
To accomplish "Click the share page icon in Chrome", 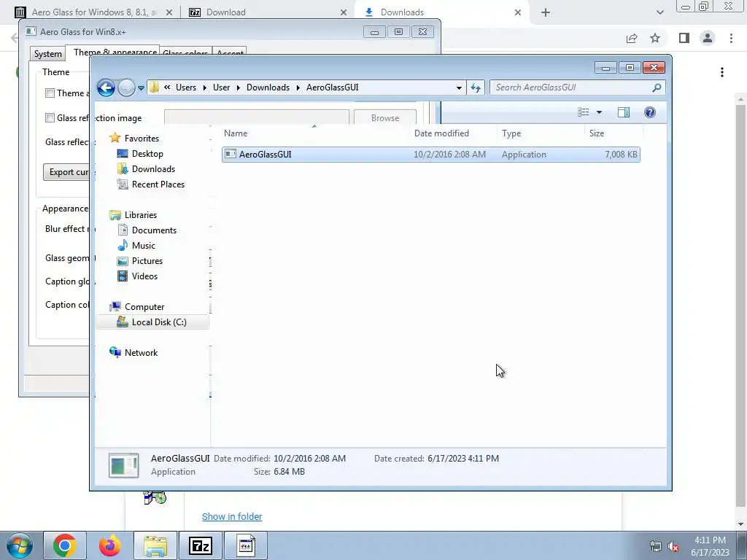I will click(x=632, y=38).
